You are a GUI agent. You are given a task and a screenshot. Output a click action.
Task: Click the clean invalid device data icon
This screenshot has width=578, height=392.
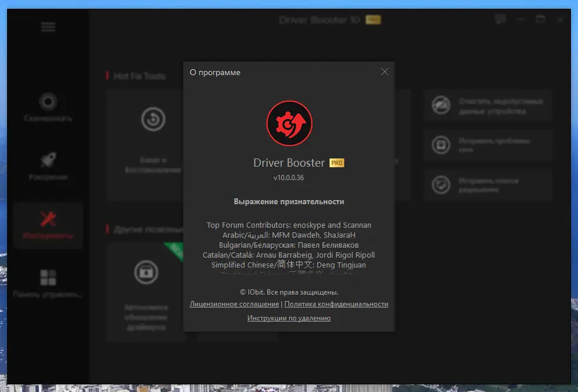(x=441, y=105)
